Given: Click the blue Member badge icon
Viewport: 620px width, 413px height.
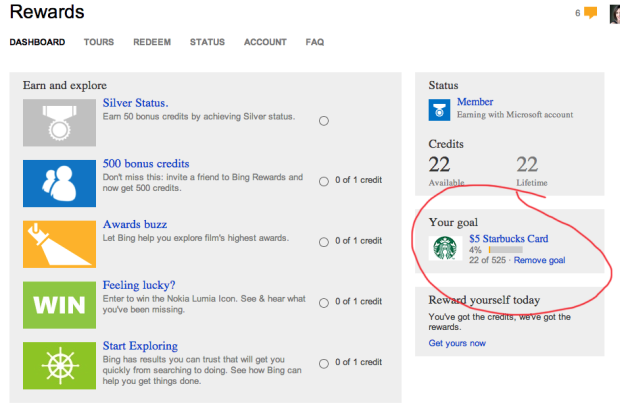Looking at the screenshot, I should 439,110.
